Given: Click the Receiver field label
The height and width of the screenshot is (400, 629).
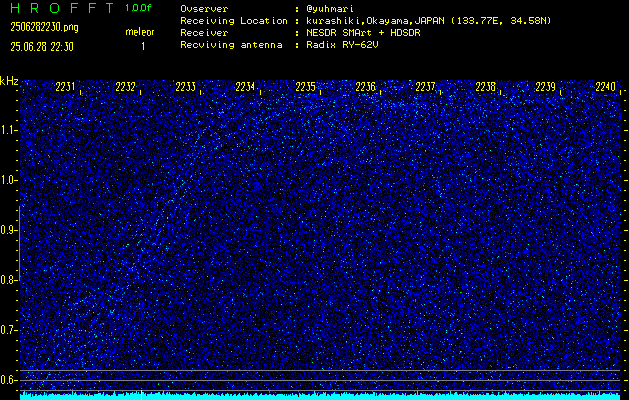Looking at the screenshot, I should (204, 33).
